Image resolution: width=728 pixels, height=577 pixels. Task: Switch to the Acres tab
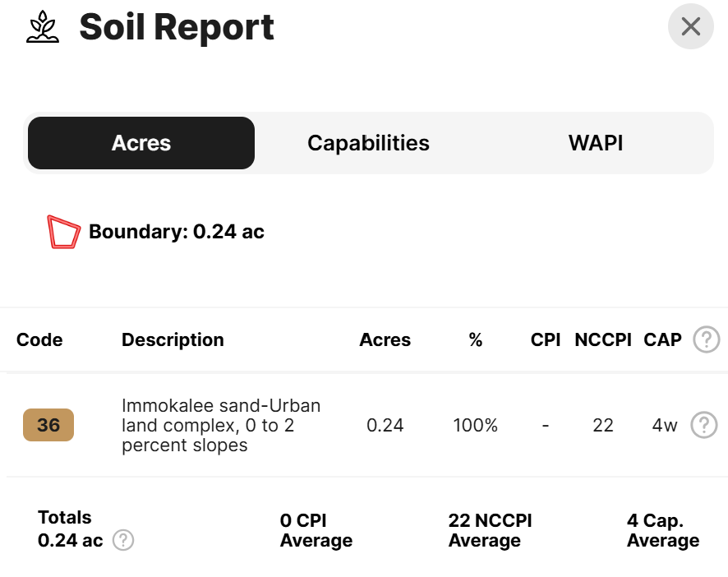point(141,143)
